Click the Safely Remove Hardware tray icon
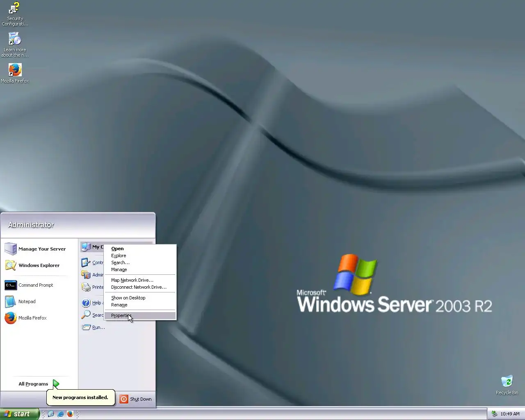This screenshot has height=420, width=525. [x=494, y=414]
